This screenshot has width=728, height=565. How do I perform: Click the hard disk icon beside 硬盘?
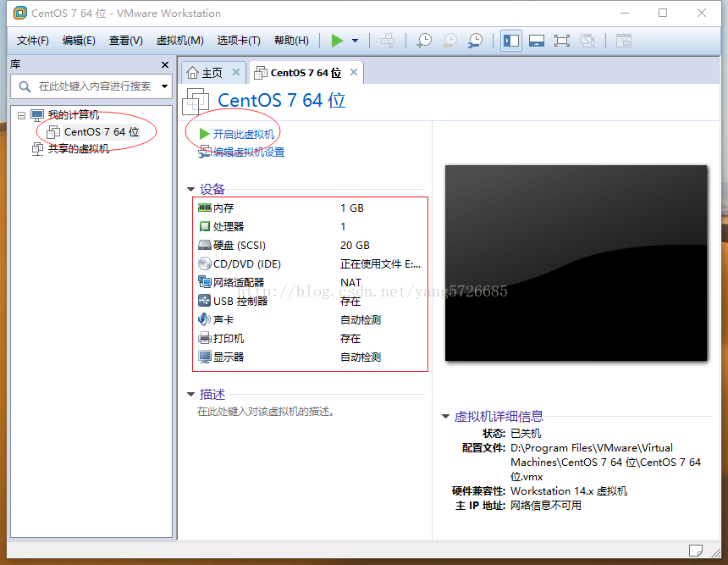point(205,245)
